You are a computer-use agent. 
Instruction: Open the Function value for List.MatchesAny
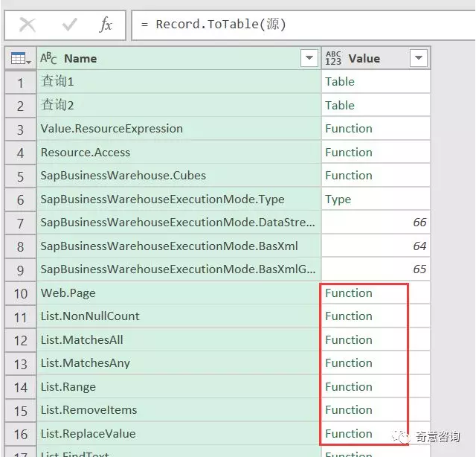coord(349,362)
